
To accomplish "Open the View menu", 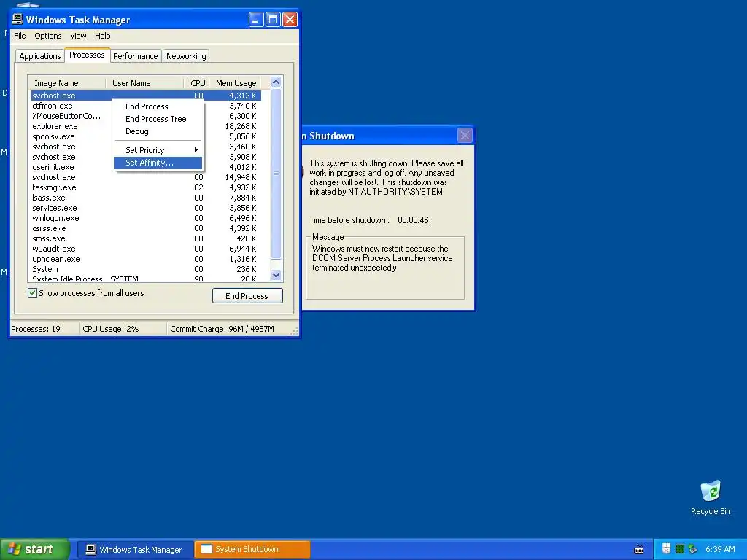I will point(78,36).
